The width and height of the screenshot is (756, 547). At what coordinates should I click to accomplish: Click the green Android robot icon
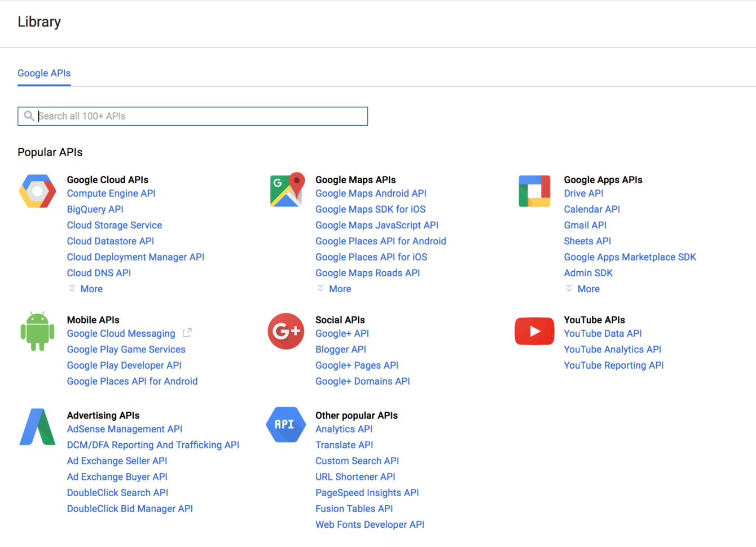click(37, 331)
